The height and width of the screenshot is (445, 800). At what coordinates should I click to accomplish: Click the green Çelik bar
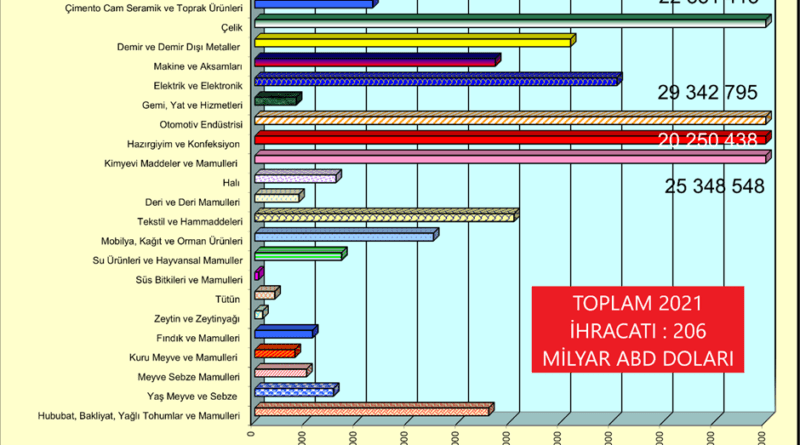510,20
